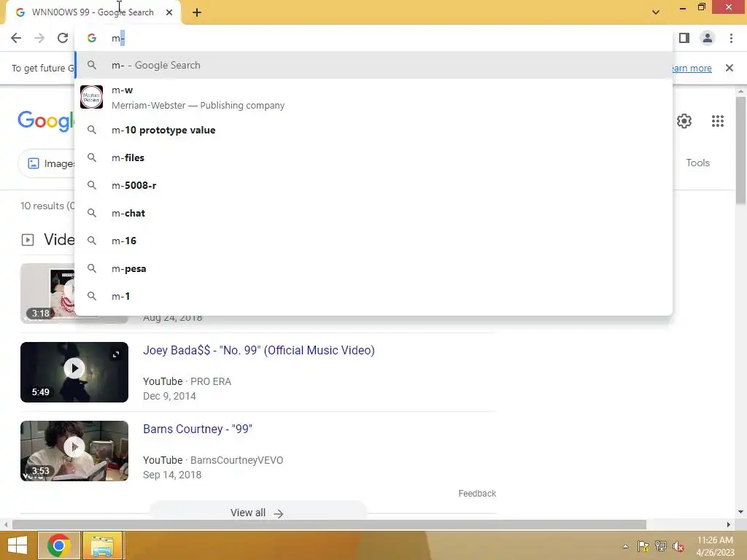Select the 'm-5008-r' suggestion

point(374,185)
